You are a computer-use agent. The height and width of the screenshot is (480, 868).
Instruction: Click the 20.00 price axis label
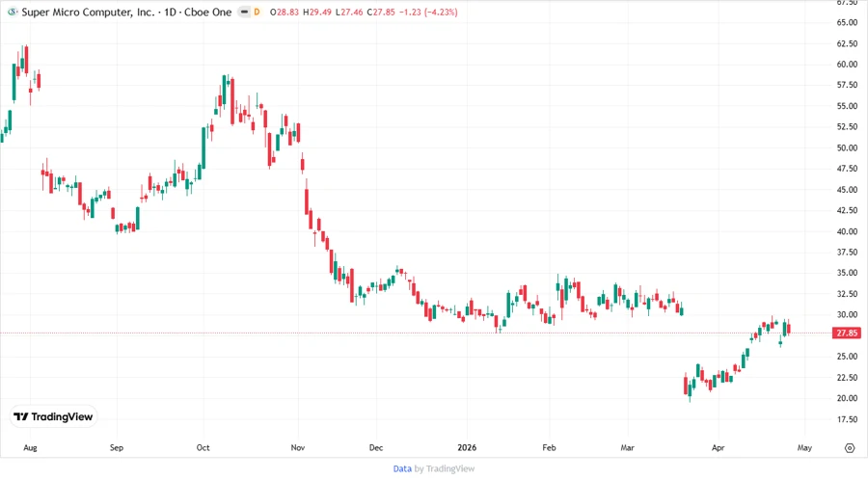847,398
